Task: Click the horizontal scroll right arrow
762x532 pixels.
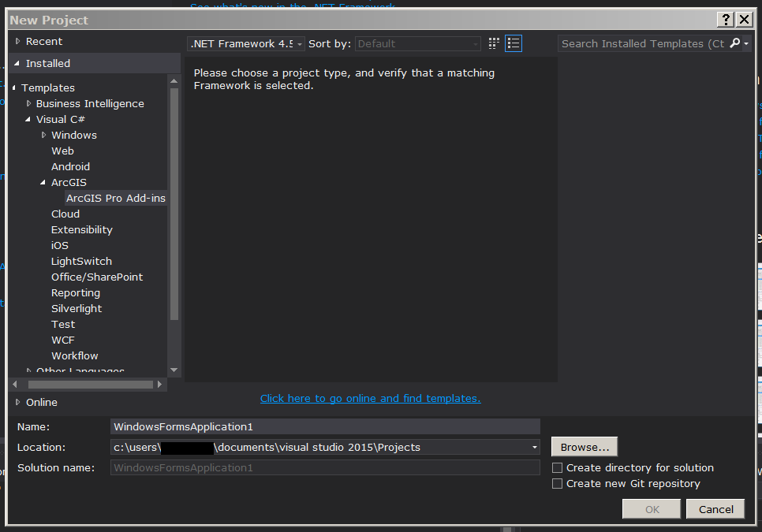Action: click(x=159, y=385)
